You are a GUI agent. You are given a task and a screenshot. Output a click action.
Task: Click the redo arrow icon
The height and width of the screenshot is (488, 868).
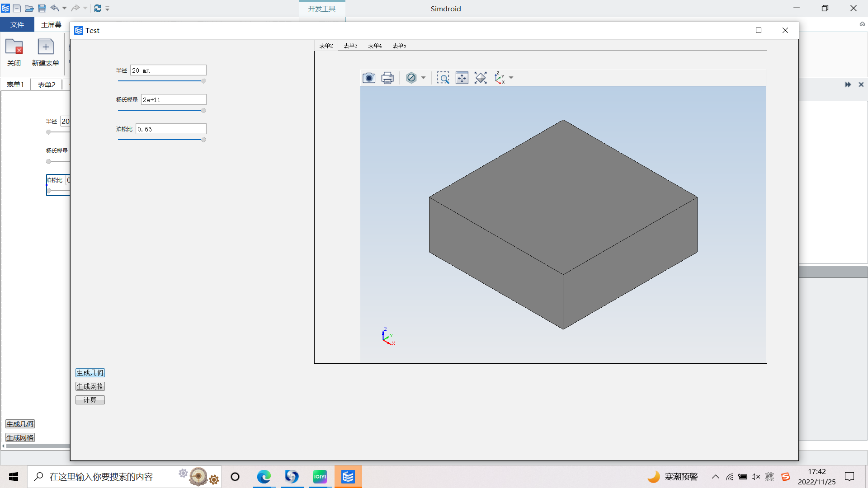coord(75,8)
